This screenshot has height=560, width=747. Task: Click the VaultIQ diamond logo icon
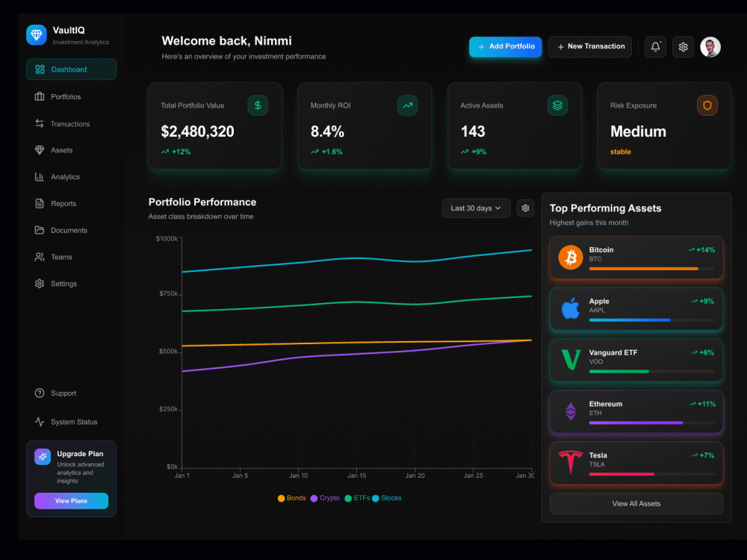tap(36, 35)
